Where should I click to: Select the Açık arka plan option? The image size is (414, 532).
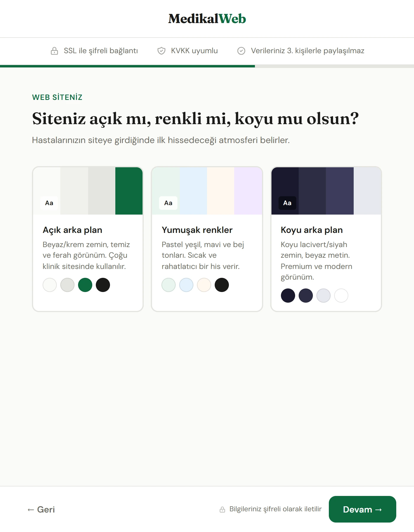[88, 239]
